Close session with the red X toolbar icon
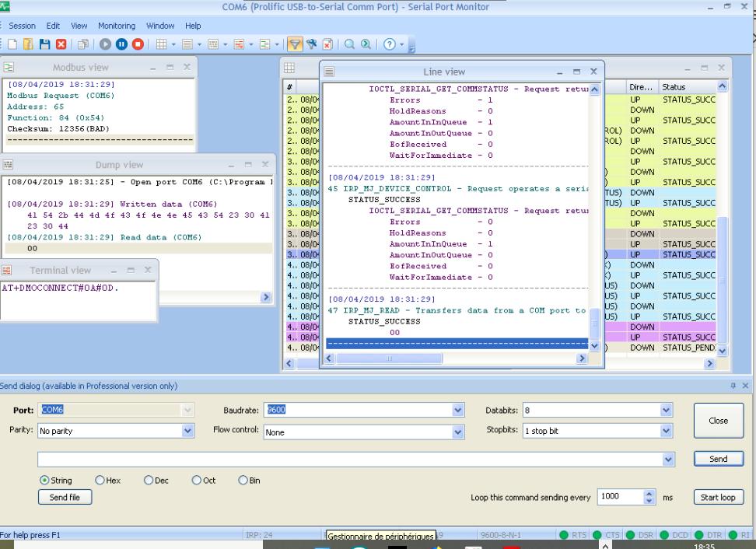756x549 pixels. tap(61, 44)
